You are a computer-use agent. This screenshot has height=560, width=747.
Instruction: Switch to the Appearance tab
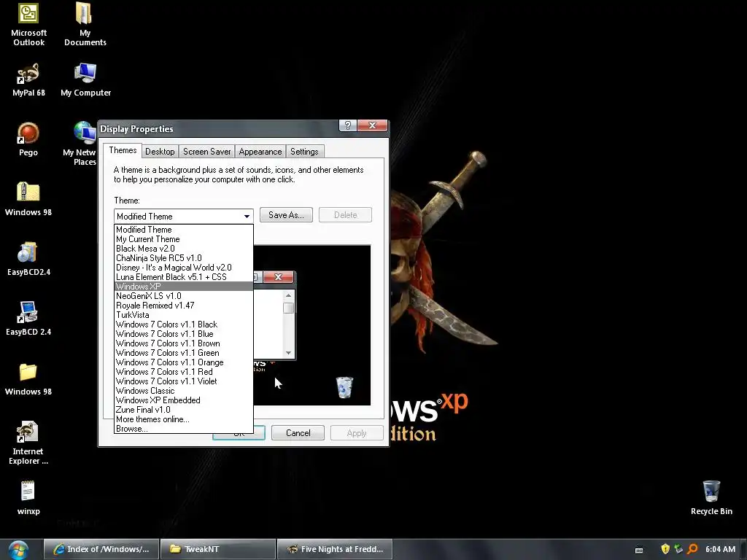(260, 152)
